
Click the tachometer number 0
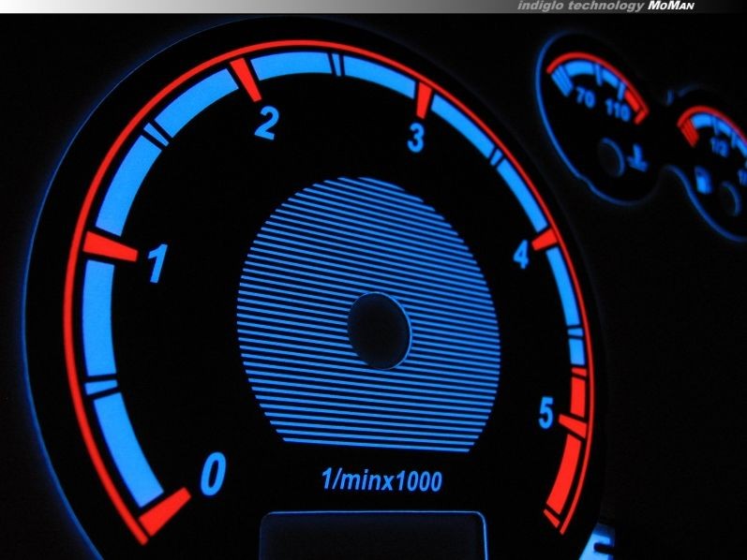click(213, 475)
